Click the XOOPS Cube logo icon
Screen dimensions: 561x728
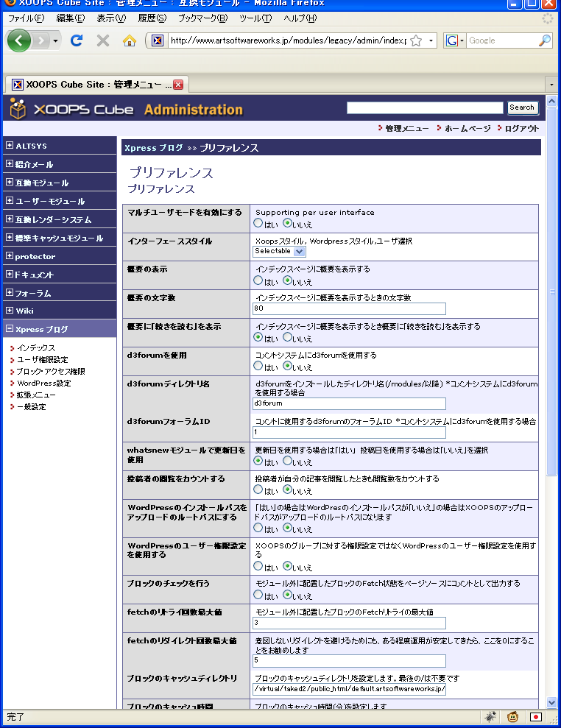(x=18, y=110)
